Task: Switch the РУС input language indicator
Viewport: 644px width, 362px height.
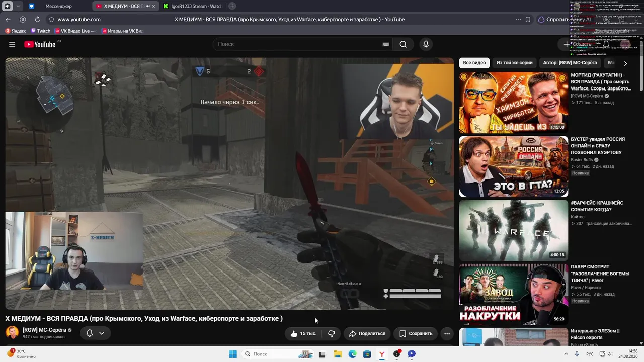Action: (590, 354)
